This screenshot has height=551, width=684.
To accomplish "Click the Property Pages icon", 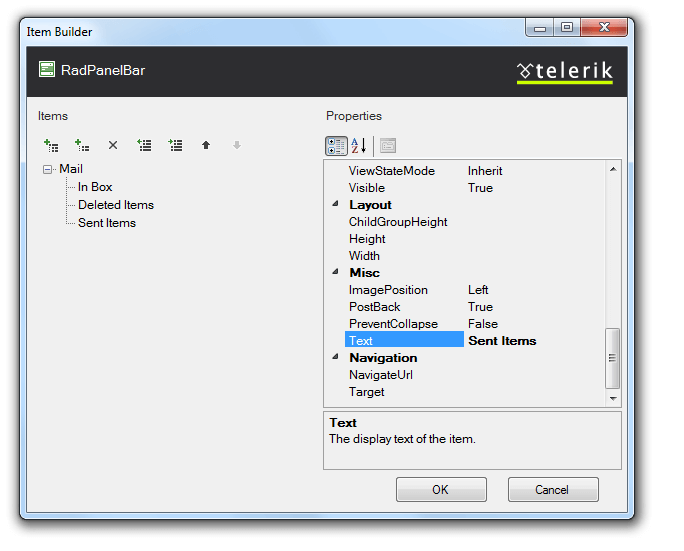I will [388, 146].
